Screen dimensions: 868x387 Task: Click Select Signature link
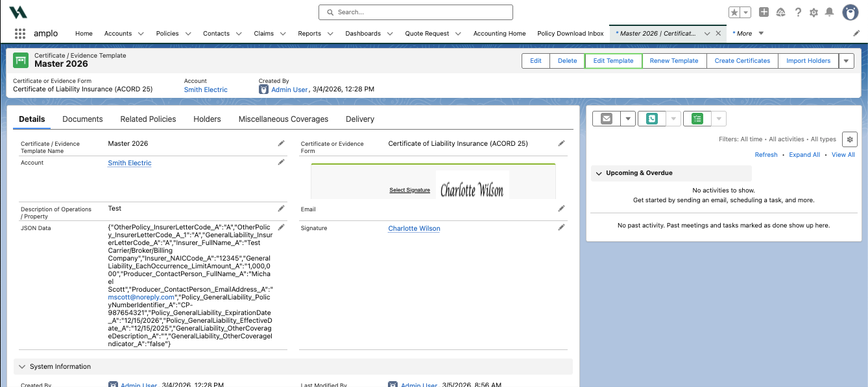(x=409, y=190)
